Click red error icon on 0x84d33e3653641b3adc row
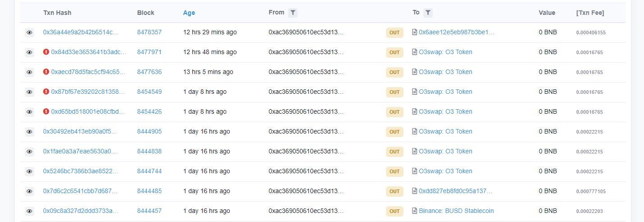Viewport: 644px width, 222px height. 46,52
